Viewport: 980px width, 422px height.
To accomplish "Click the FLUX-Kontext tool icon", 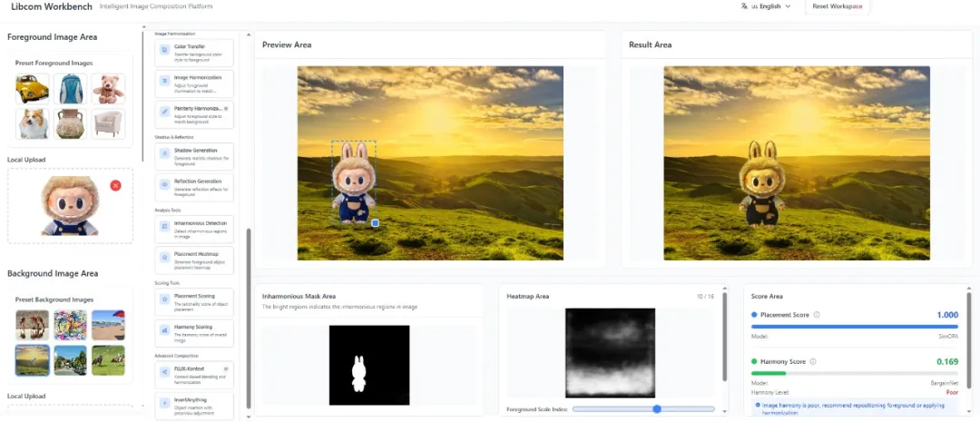I will (164, 371).
